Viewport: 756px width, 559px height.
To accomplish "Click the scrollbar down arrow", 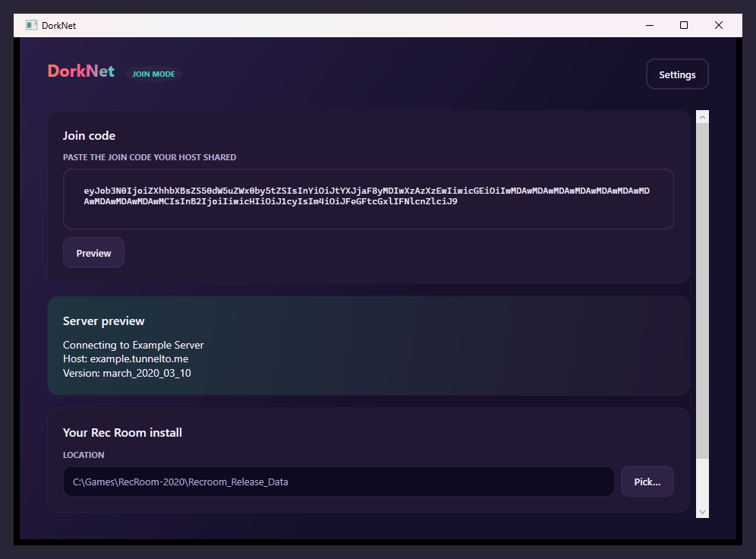I will coord(702,512).
